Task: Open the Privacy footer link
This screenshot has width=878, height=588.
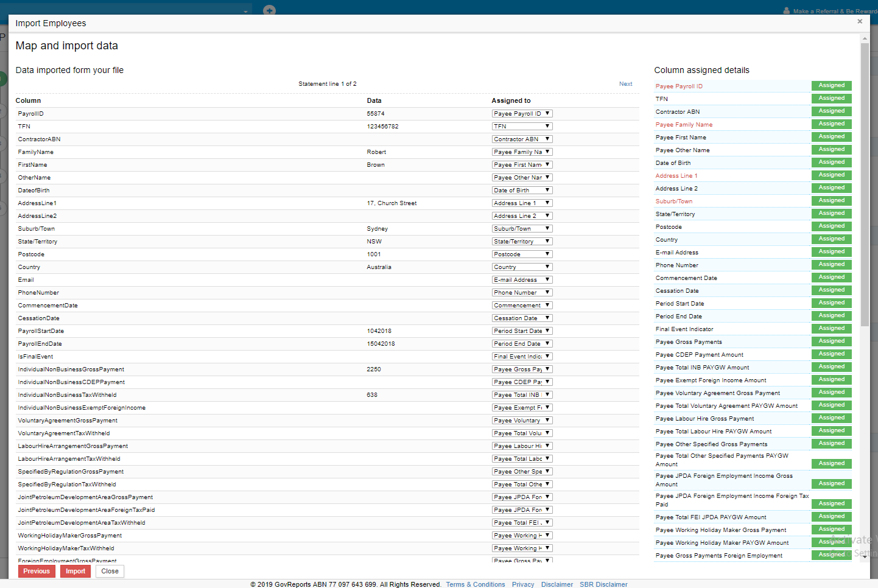Action: click(x=522, y=584)
